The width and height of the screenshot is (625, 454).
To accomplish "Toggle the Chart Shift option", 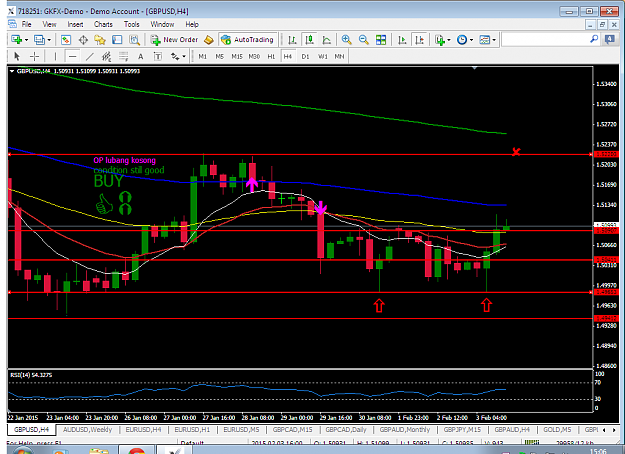I will [x=419, y=39].
